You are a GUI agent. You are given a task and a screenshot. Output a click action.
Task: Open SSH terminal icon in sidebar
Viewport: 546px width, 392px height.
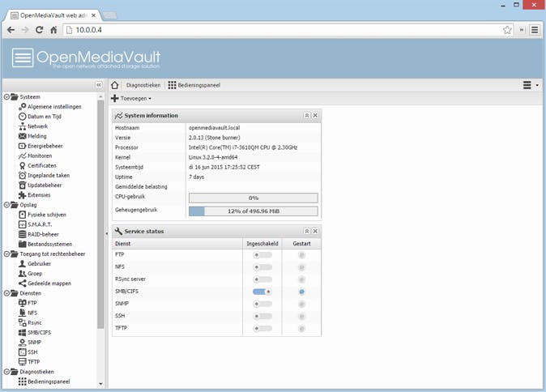tap(23, 352)
